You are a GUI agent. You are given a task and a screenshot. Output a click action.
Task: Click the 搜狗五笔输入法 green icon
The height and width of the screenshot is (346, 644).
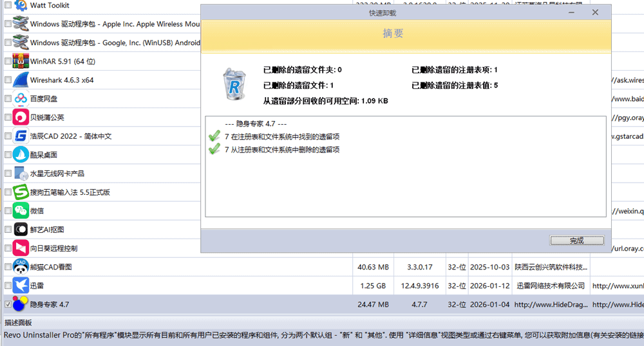click(21, 192)
